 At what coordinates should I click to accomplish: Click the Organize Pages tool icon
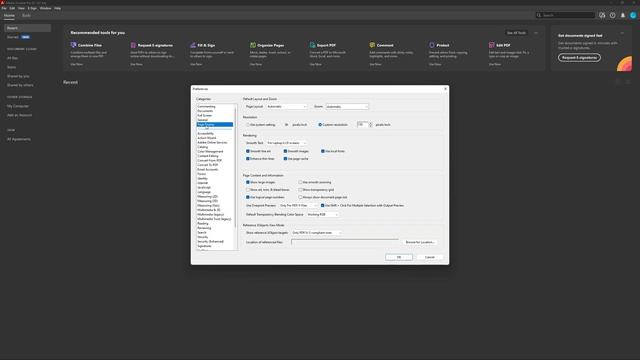tap(253, 45)
